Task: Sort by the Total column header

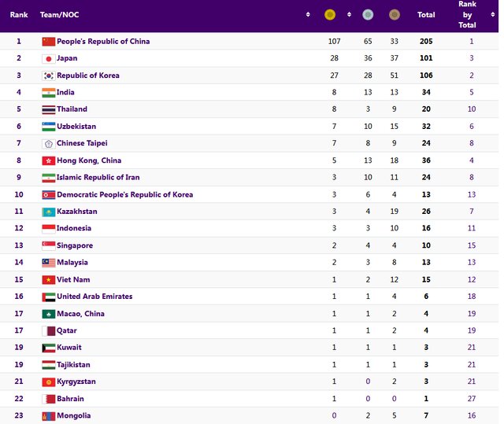Action: coord(426,14)
